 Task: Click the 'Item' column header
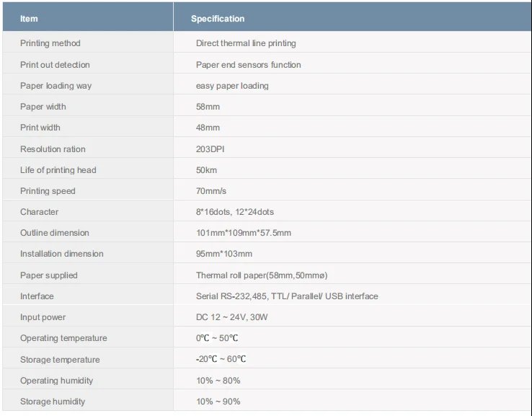pos(29,19)
